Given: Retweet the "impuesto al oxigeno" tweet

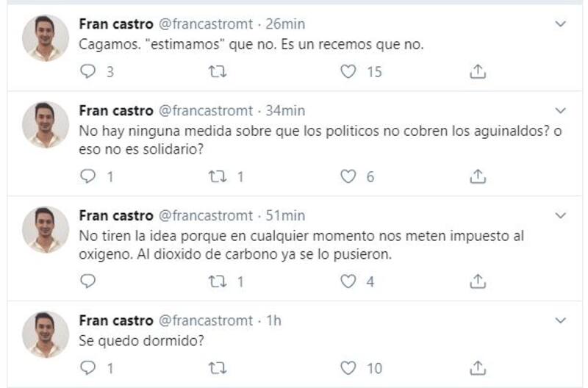Looking at the screenshot, I should [x=218, y=281].
